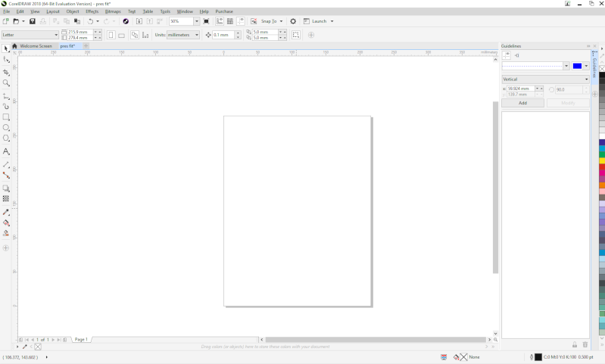Open the guideline color dropdown arrow
The width and height of the screenshot is (605, 364).
(x=586, y=66)
